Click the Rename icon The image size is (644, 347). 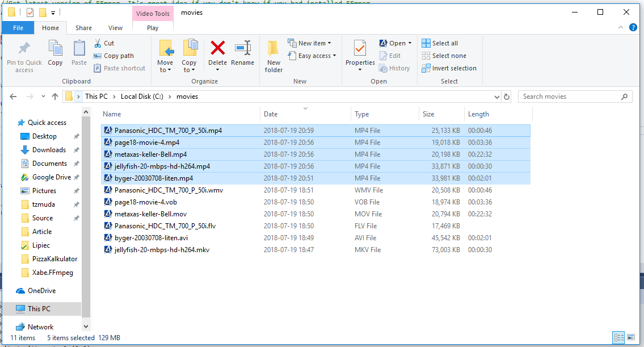point(243,48)
